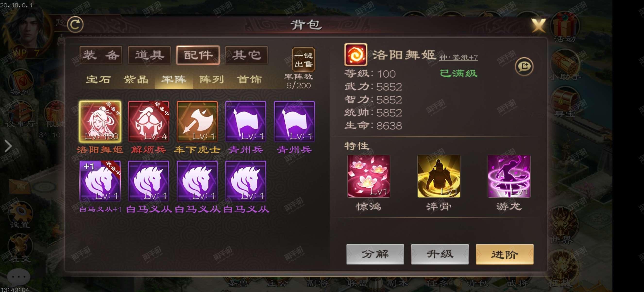Open the 游龙 trait icon

click(509, 176)
